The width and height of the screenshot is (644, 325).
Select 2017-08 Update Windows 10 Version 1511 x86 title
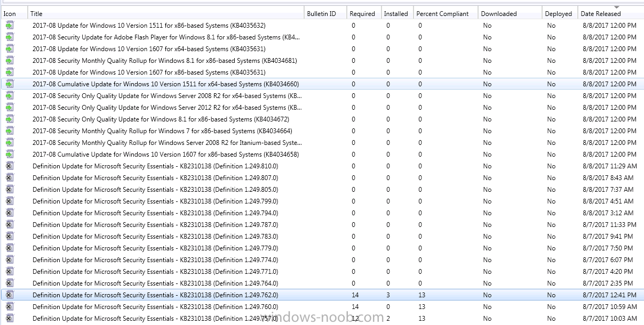(149, 26)
